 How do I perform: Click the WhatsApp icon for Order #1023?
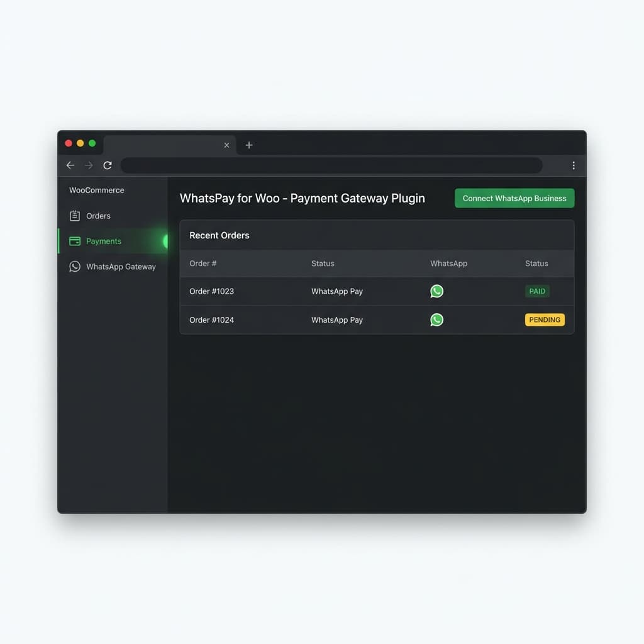coord(436,291)
